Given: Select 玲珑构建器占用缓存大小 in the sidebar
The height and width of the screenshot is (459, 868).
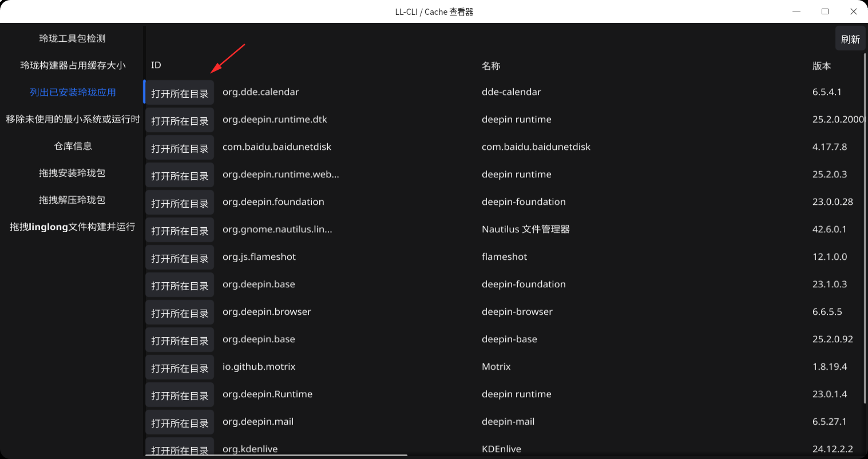Looking at the screenshot, I should (72, 65).
